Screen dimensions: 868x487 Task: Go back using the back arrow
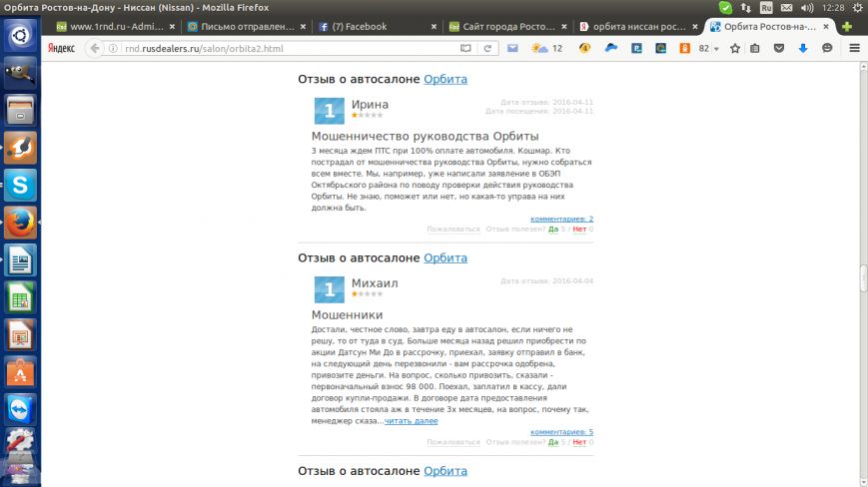95,48
